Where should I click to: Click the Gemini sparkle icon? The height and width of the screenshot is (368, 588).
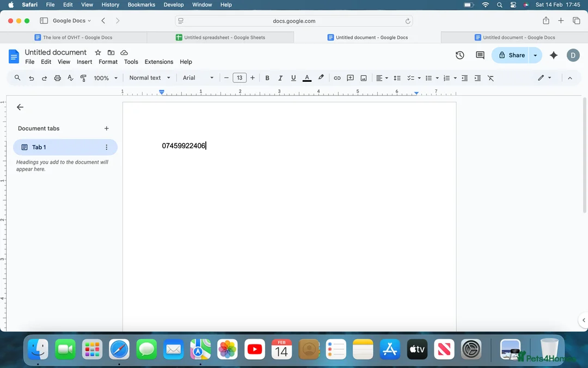(x=554, y=55)
